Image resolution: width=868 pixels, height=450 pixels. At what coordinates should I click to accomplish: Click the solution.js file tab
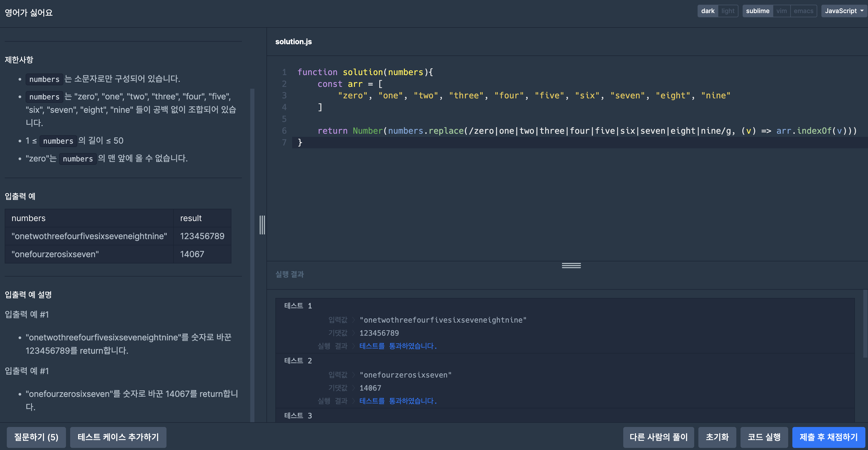293,42
